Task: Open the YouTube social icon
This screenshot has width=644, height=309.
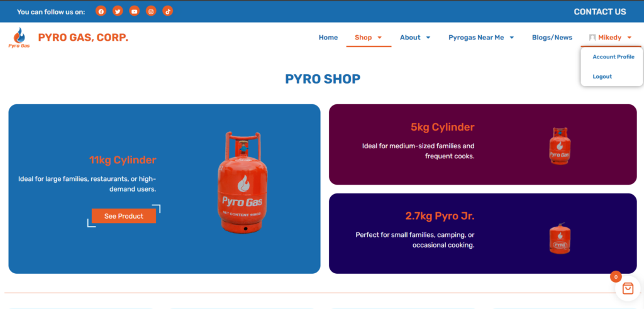Action: (x=135, y=11)
